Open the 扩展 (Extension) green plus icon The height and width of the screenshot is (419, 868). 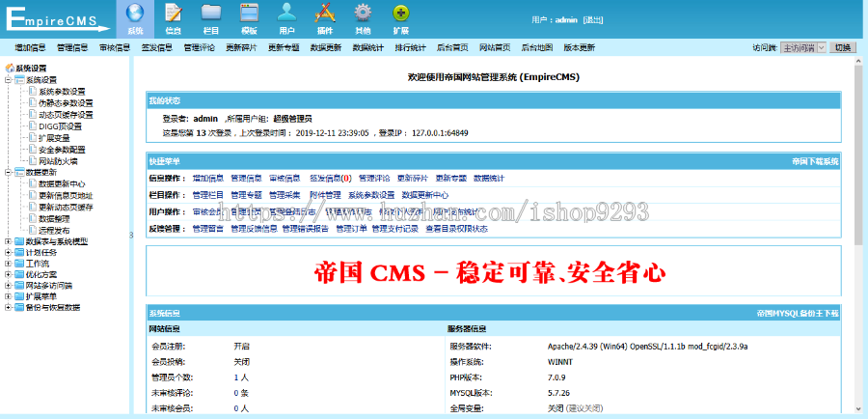coord(400,14)
